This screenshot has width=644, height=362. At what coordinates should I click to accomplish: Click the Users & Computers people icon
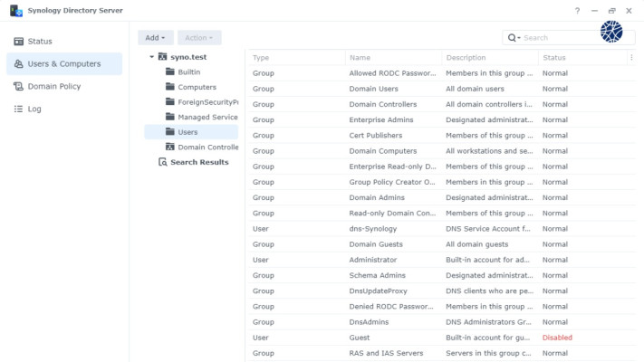pos(18,64)
